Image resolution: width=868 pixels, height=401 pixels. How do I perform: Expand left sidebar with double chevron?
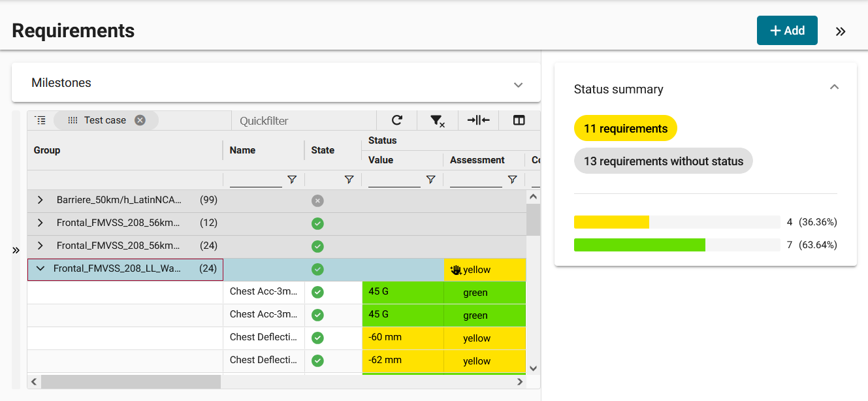point(16,250)
